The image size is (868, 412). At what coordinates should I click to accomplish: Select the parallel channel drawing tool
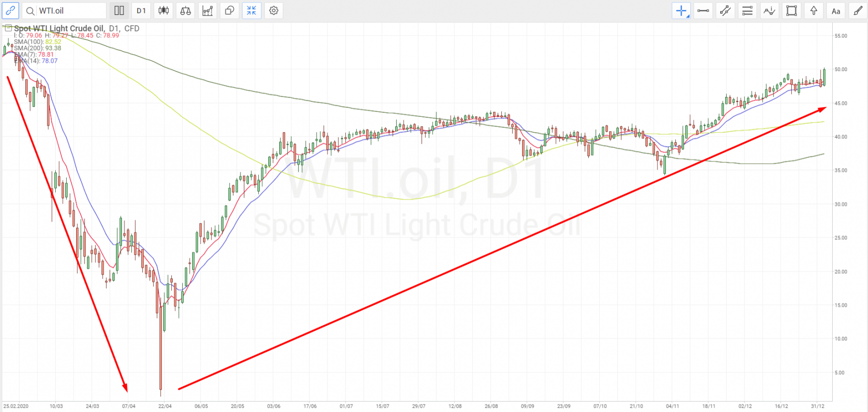click(x=725, y=10)
